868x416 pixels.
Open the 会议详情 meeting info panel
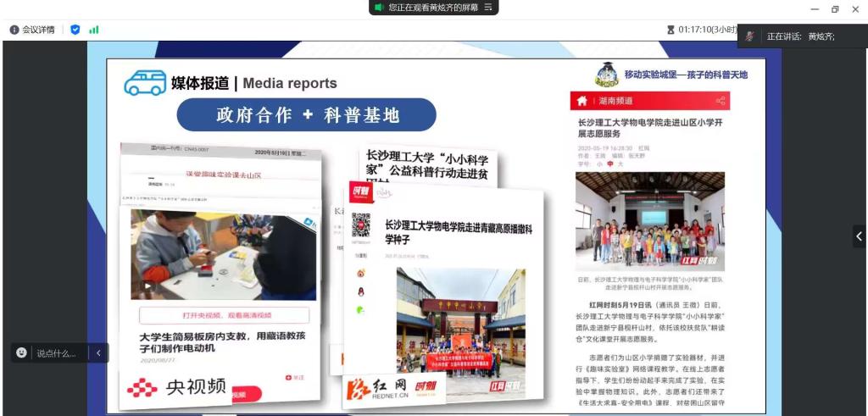[32, 30]
